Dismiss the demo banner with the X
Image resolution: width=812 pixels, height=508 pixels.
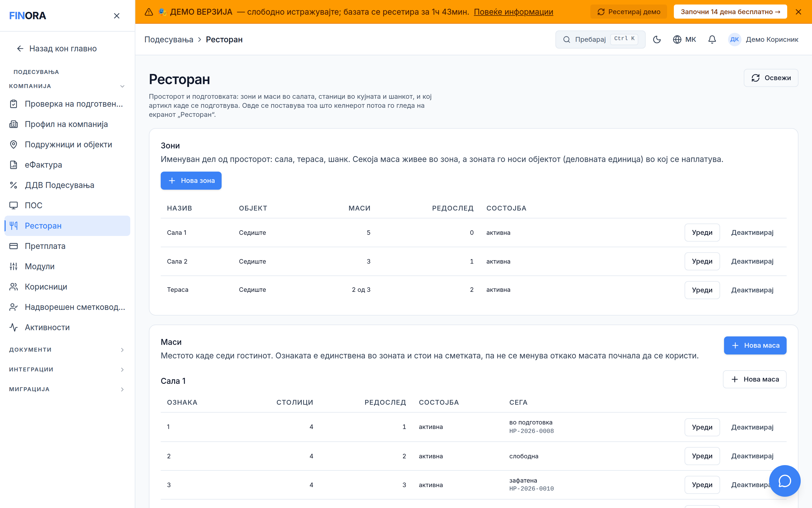click(798, 12)
